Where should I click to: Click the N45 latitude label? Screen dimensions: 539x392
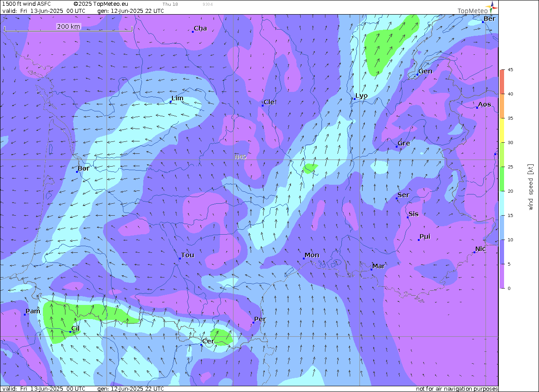tap(241, 157)
